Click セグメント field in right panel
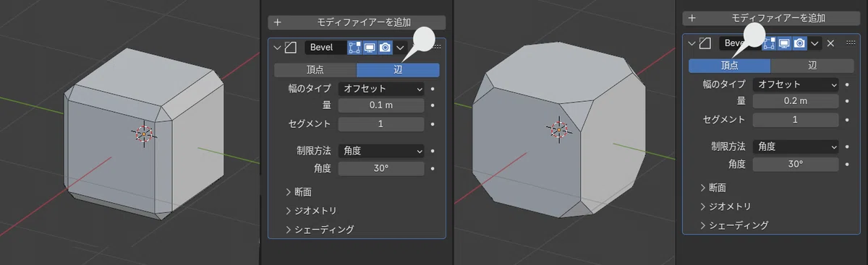Screen dimensions: 868x265 pyautogui.click(x=796, y=119)
